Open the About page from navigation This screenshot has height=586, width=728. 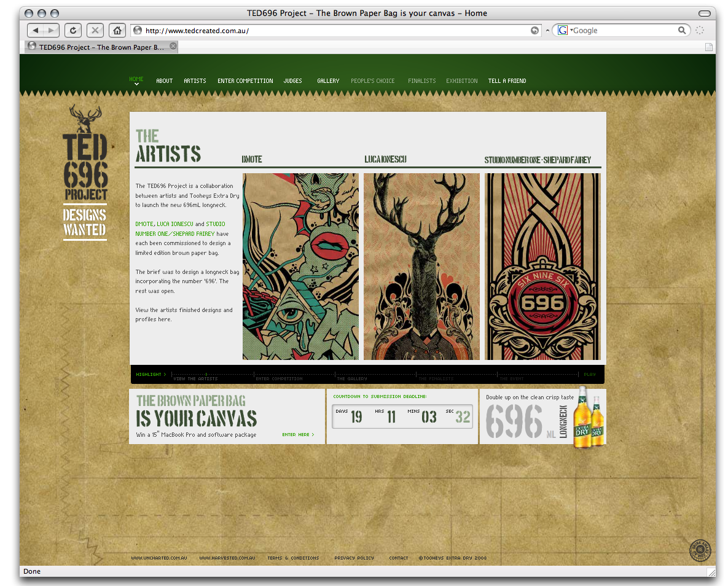click(x=165, y=81)
